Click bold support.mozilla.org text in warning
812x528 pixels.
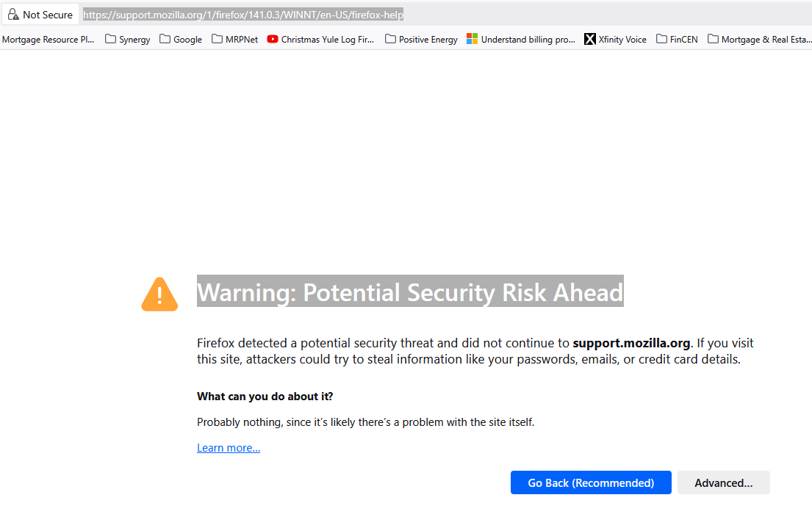631,343
